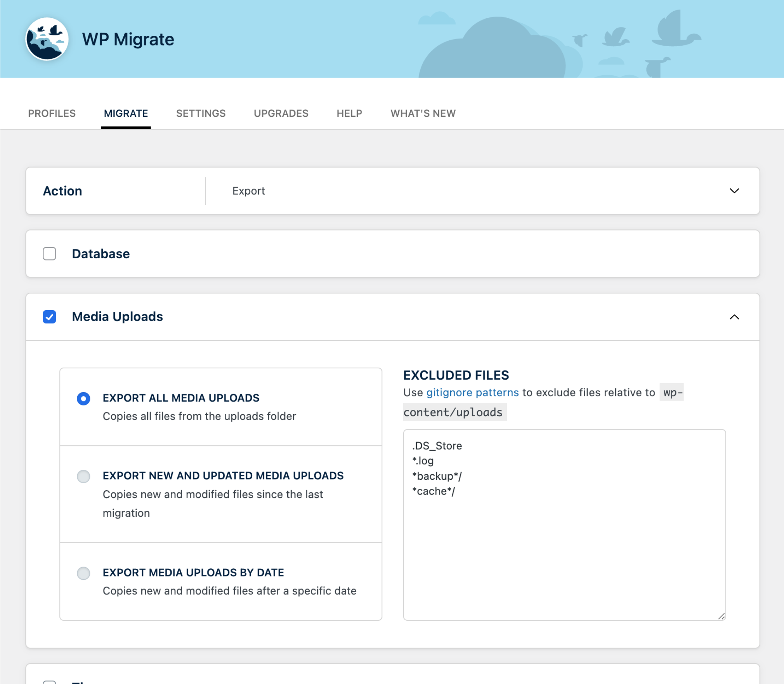
Task: View the What's New tab
Action: [423, 113]
